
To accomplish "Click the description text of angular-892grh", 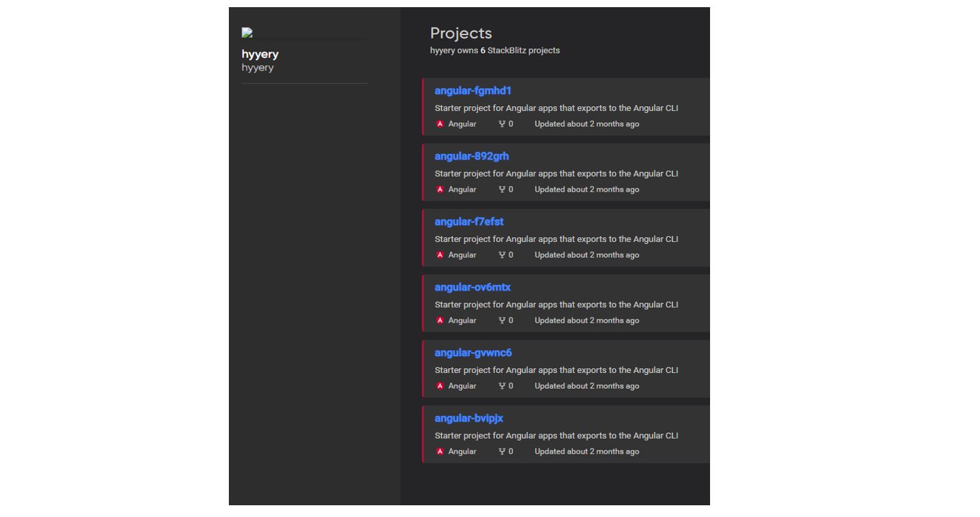I will click(x=556, y=173).
